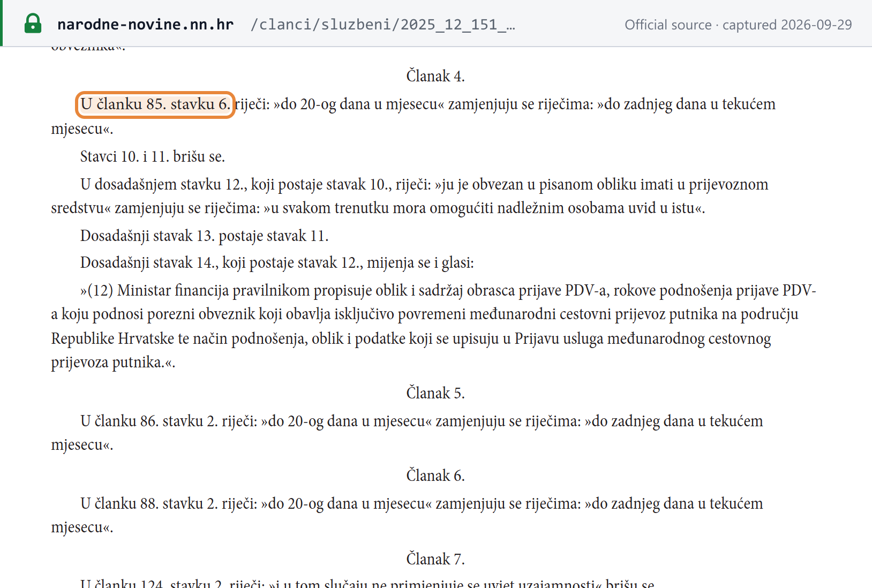This screenshot has height=588, width=872.
Task: Click the text 'prijevoza putnika.«.'
Action: pyautogui.click(x=113, y=363)
